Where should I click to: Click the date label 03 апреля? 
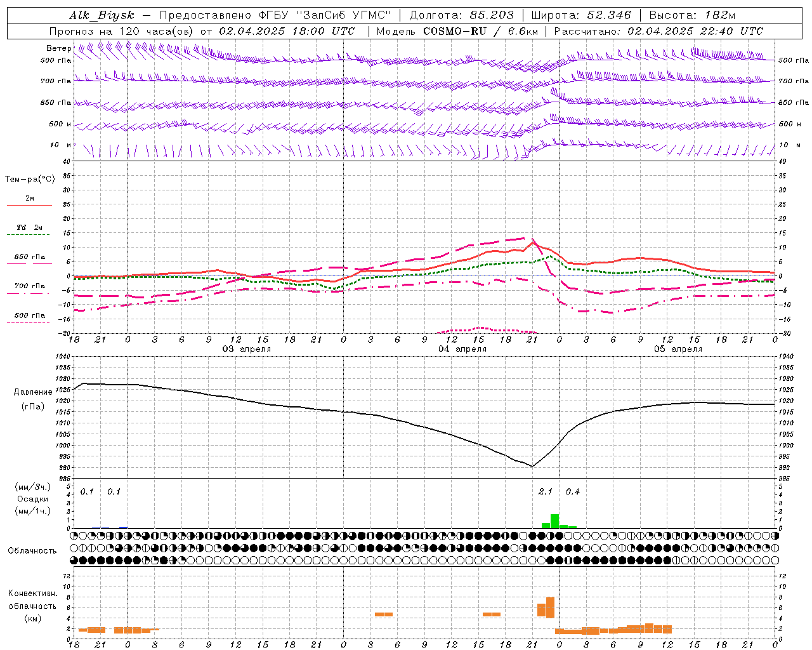coord(246,349)
